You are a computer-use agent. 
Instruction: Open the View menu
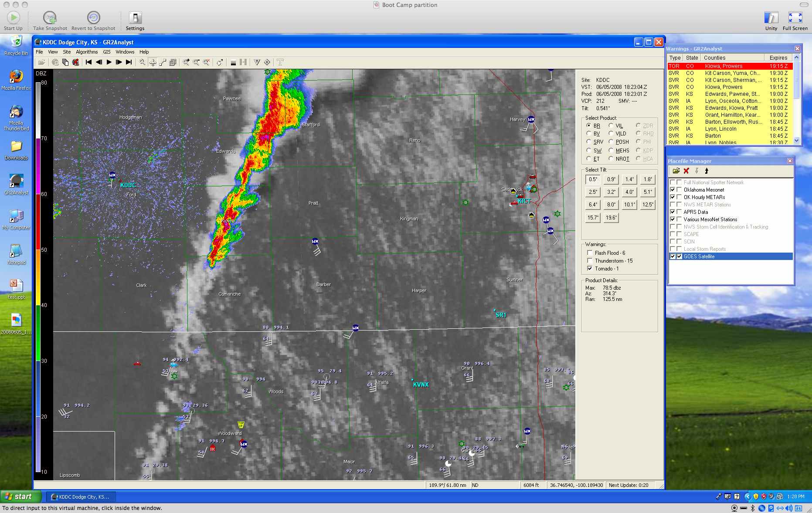pyautogui.click(x=53, y=52)
